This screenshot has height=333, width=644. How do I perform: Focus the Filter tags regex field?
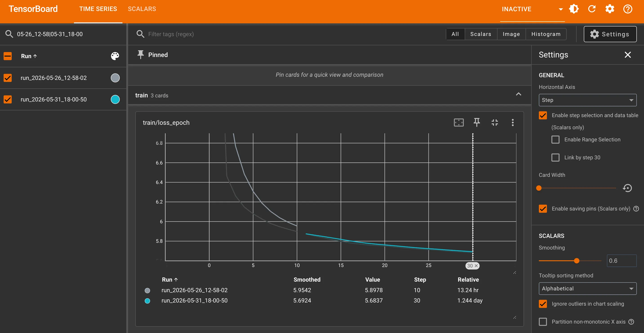pos(293,34)
